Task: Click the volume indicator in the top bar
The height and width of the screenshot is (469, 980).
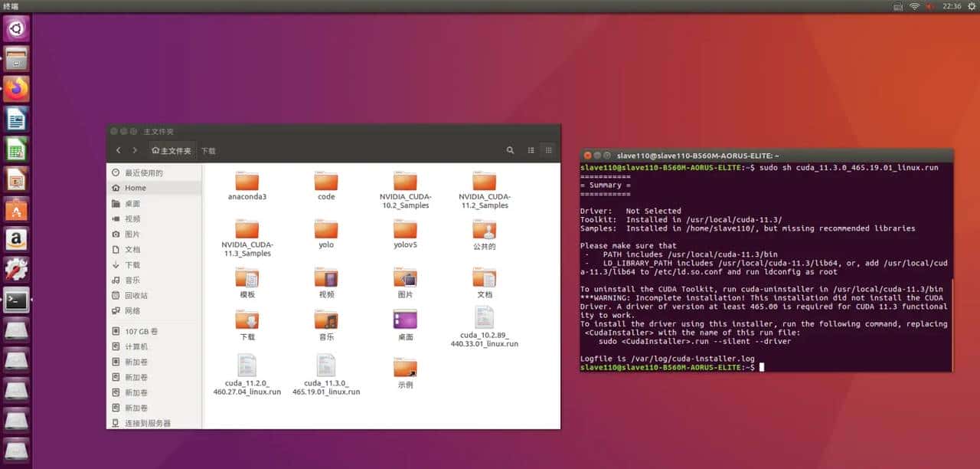Action: (930, 6)
